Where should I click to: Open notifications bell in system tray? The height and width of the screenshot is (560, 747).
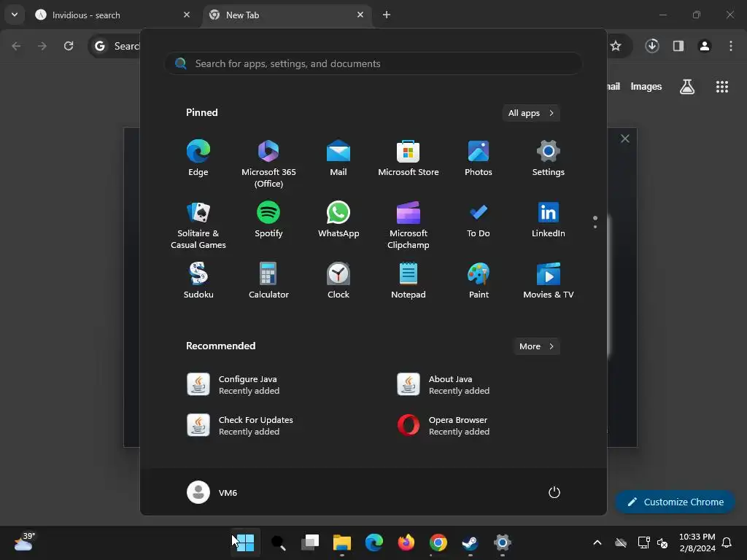tap(727, 542)
